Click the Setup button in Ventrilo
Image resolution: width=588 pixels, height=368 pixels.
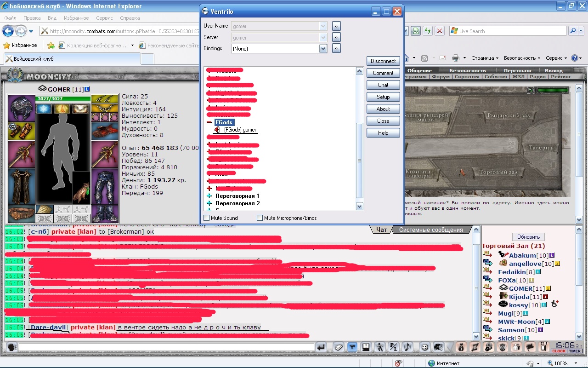pos(383,97)
